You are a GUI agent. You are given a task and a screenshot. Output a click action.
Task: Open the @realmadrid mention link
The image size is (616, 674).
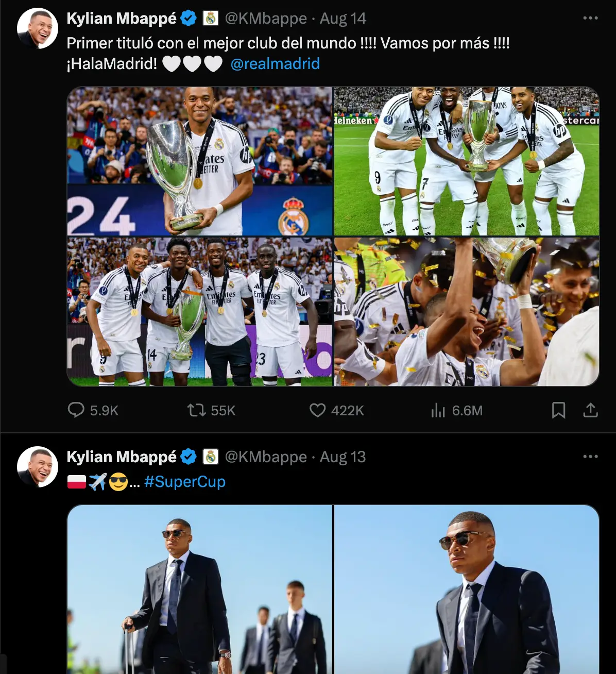[x=275, y=64]
